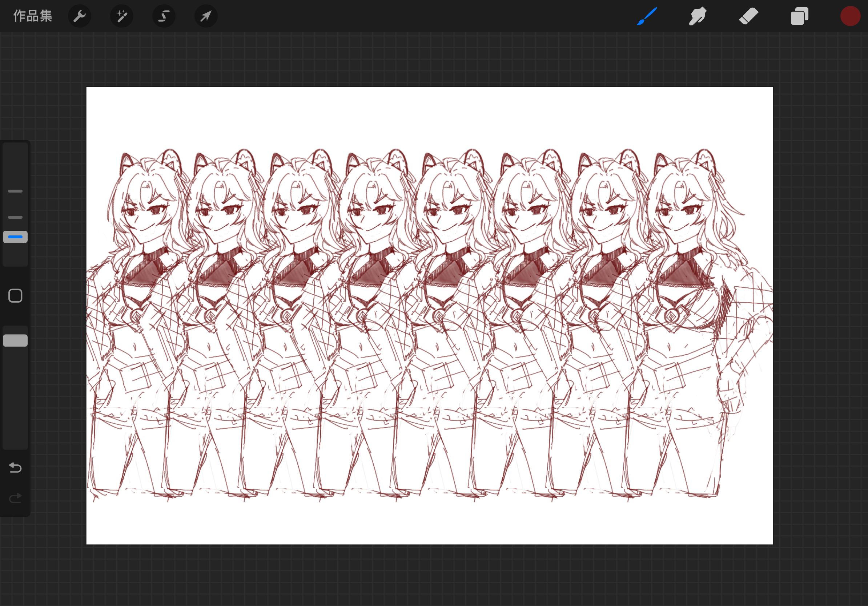Viewport: 868px width, 606px height.
Task: Open the Actions wrench menu
Action: click(x=79, y=16)
